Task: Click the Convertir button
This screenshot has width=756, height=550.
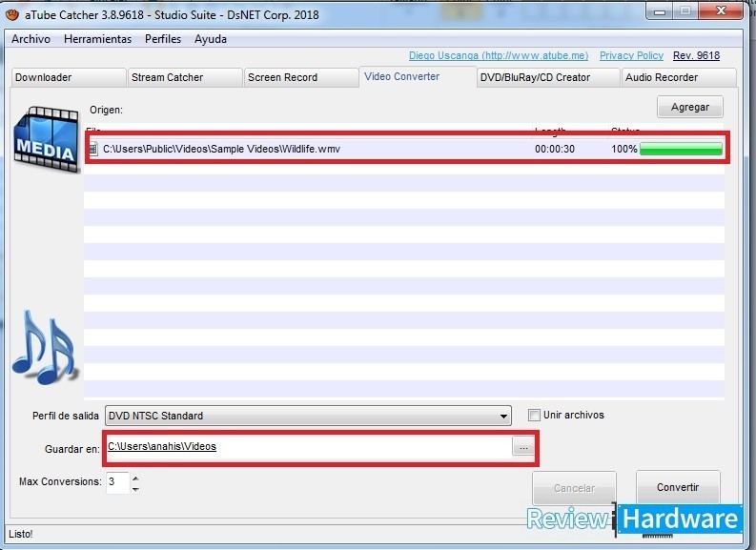Action: [x=678, y=487]
